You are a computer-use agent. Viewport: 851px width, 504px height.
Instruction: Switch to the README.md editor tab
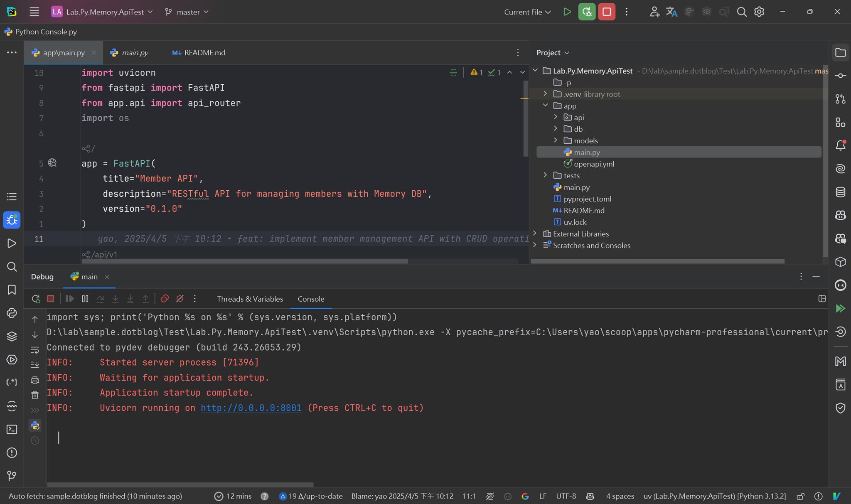click(199, 53)
